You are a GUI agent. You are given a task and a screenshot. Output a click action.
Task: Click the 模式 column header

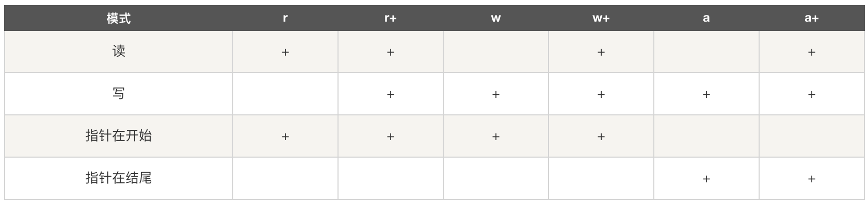118,18
